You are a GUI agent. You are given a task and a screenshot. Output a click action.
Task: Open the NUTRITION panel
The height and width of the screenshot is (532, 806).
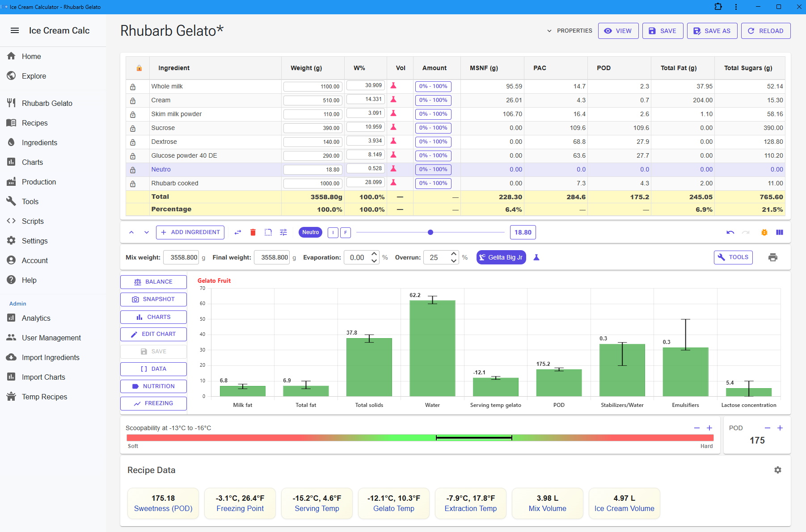[x=153, y=386]
